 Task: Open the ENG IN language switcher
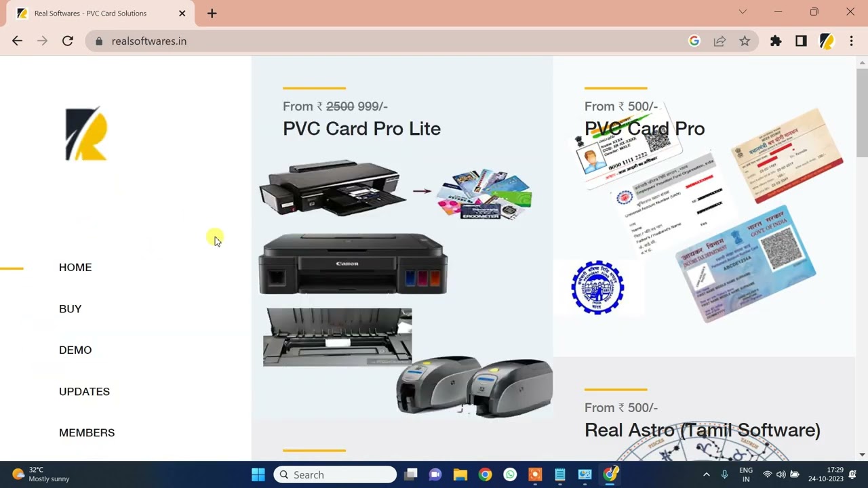tap(746, 474)
